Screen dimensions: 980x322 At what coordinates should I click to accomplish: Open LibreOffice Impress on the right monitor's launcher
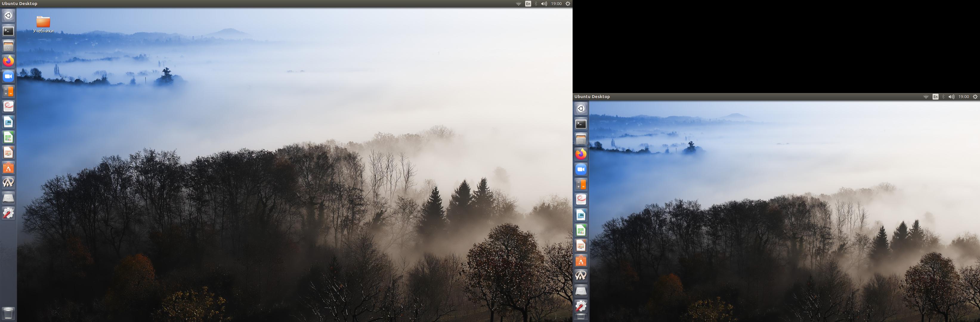[581, 246]
